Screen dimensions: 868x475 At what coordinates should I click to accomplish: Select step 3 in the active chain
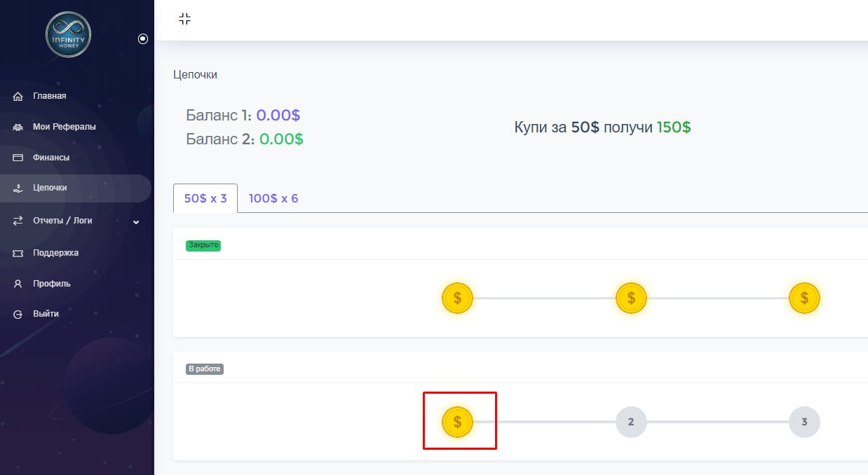[x=804, y=422]
